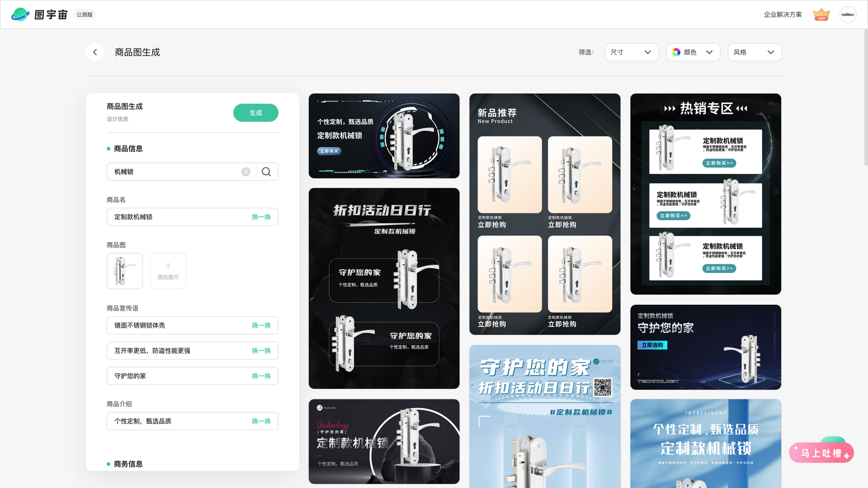Click the 筛选 filter label
Viewport: 868px width, 488px height.
tap(586, 52)
